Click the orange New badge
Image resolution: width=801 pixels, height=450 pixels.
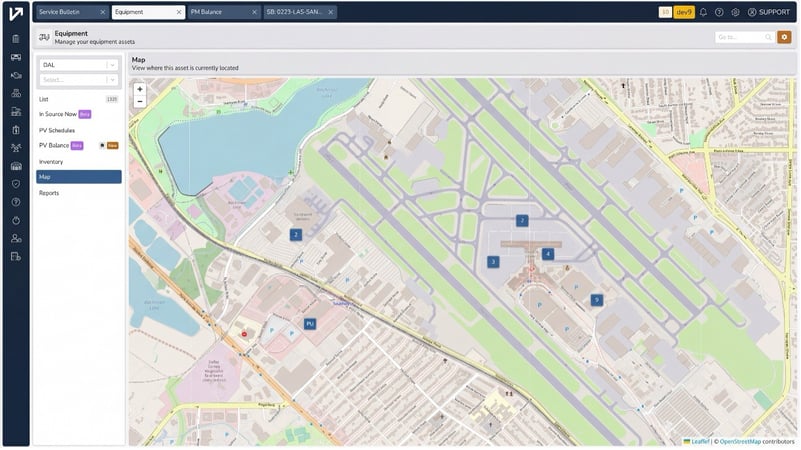point(112,146)
